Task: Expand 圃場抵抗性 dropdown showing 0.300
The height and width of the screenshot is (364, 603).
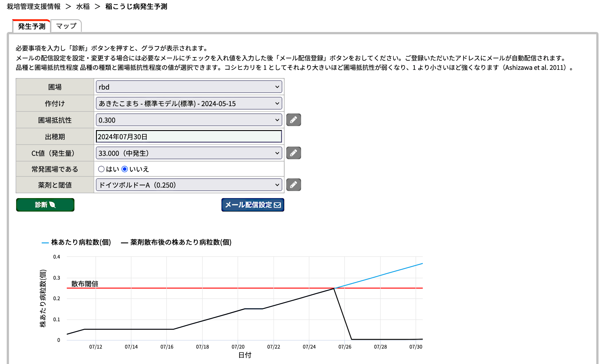Action: click(x=189, y=120)
